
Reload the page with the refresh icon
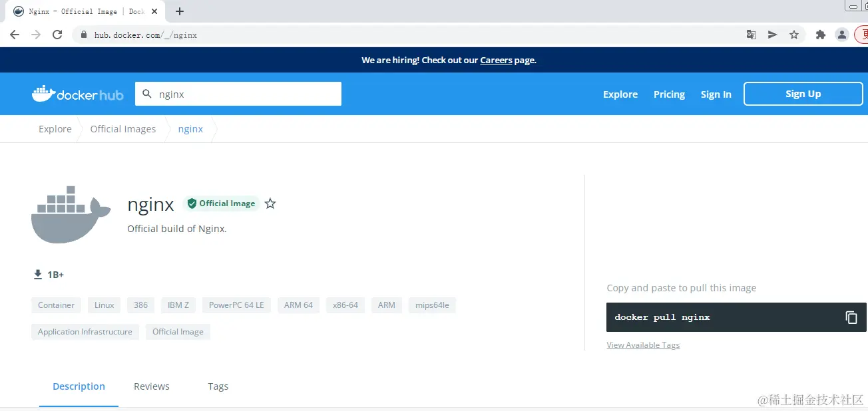tap(57, 35)
